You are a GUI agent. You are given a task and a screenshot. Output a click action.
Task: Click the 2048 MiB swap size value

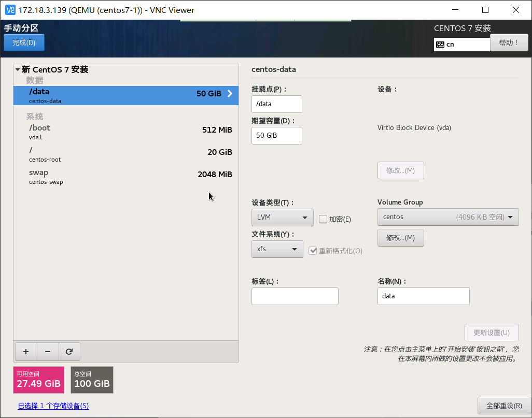[215, 174]
